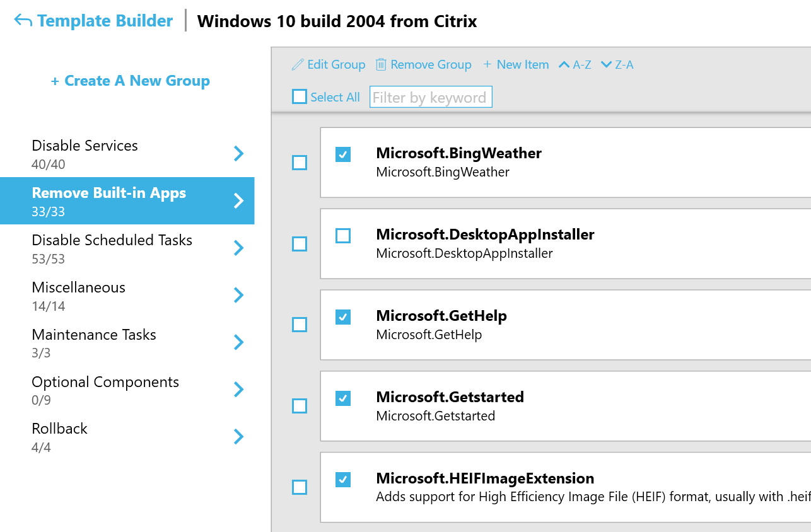
Task: Click the Microsoft.DesktopAppInstaller item title
Action: coord(485,234)
